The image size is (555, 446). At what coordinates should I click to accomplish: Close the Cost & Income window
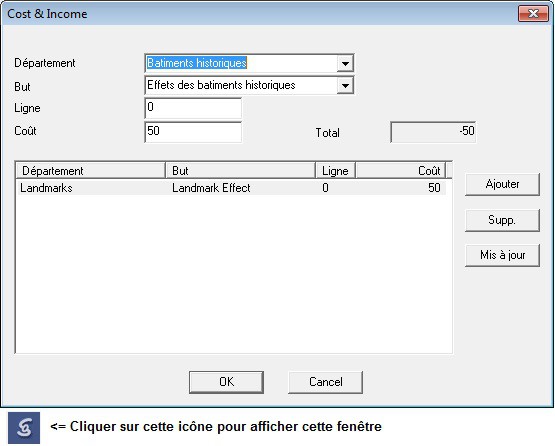[x=533, y=14]
